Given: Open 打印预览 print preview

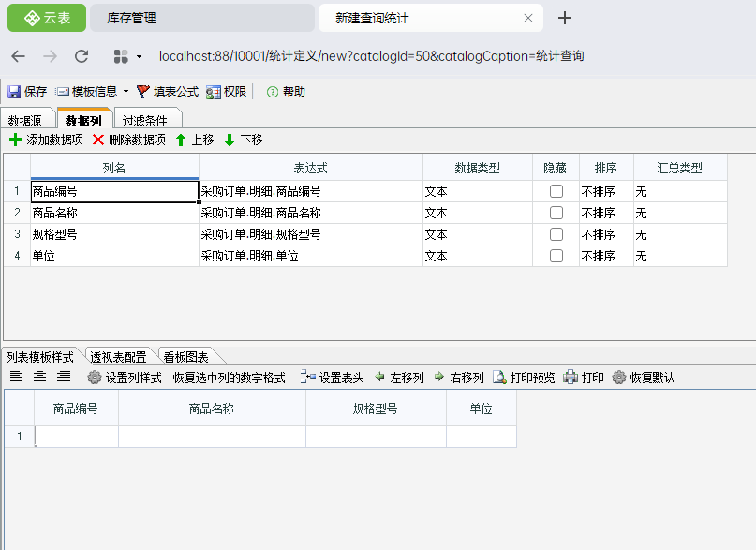Looking at the screenshot, I should pyautogui.click(x=524, y=378).
